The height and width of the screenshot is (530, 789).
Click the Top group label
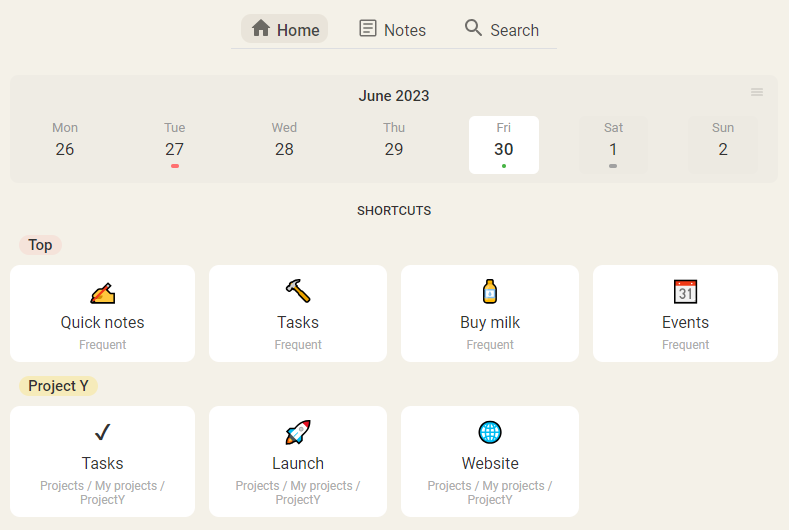(x=40, y=245)
